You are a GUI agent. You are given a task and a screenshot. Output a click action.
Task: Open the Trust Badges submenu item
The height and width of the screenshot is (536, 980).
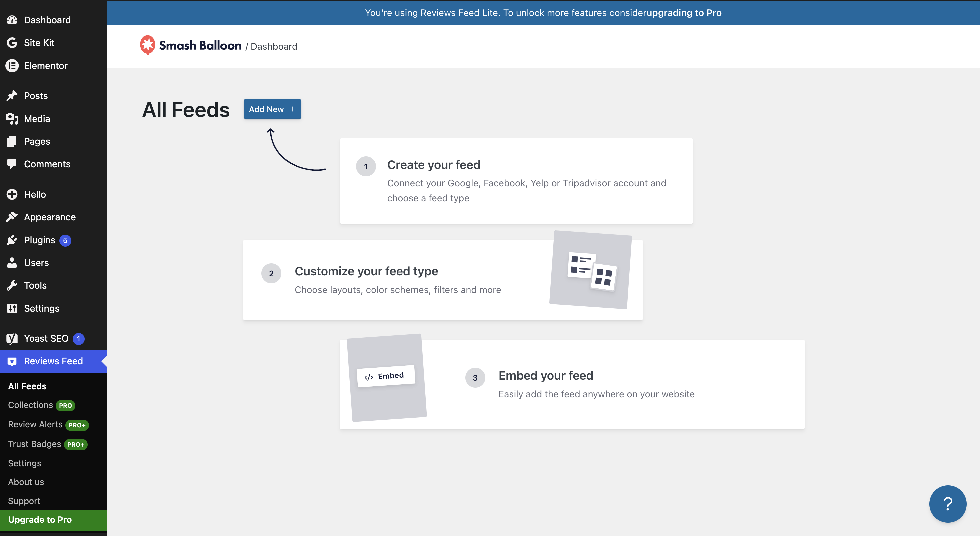(48, 444)
